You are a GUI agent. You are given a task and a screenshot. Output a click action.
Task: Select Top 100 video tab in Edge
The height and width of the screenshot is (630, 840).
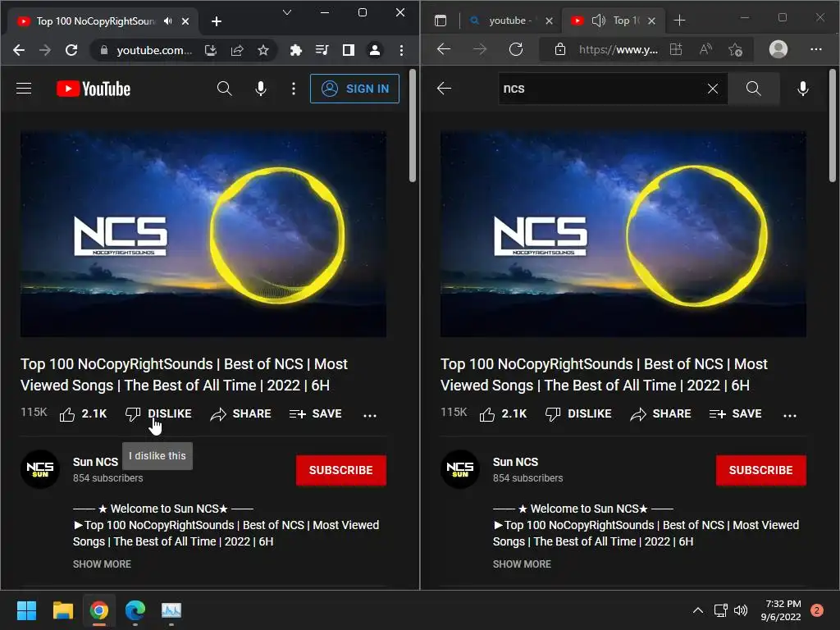click(627, 21)
